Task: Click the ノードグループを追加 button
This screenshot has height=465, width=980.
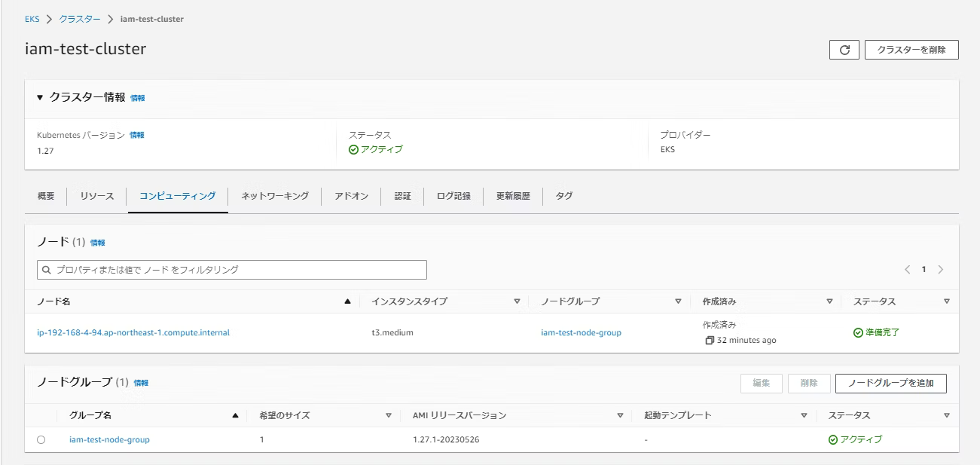Action: 890,383
